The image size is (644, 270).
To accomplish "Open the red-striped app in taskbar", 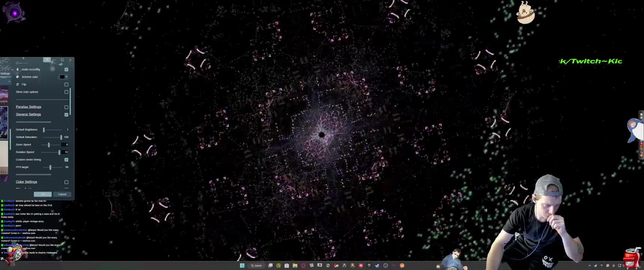I will click(336, 265).
